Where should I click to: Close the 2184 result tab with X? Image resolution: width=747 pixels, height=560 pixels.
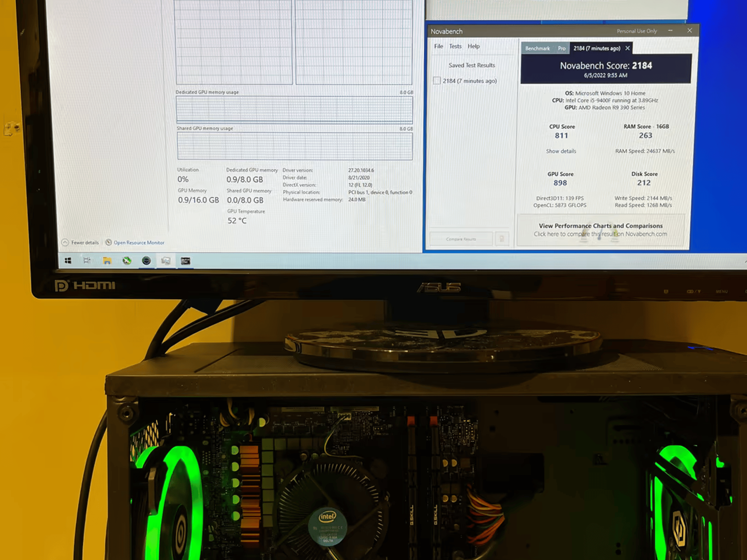click(627, 48)
